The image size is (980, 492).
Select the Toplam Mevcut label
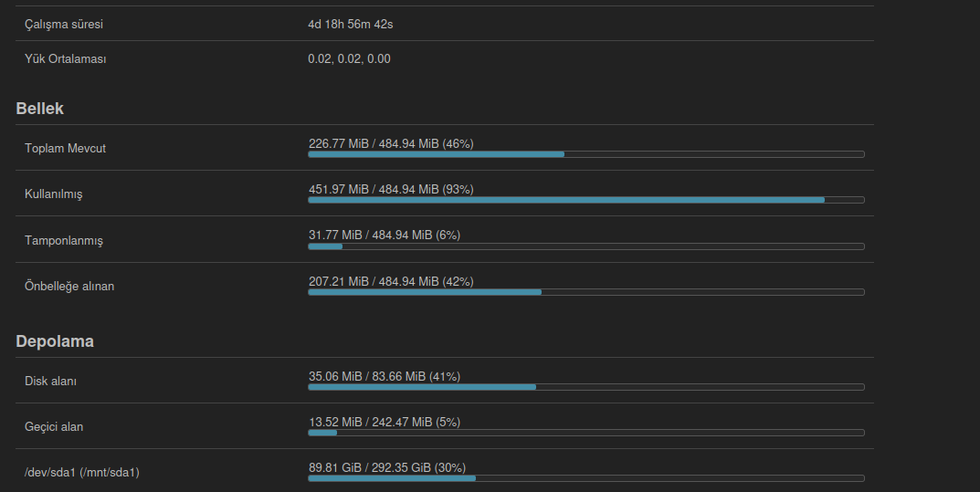[65, 148]
